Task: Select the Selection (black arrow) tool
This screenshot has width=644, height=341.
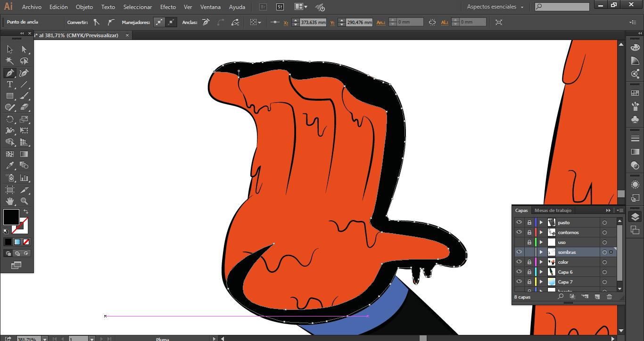Action: pos(10,49)
